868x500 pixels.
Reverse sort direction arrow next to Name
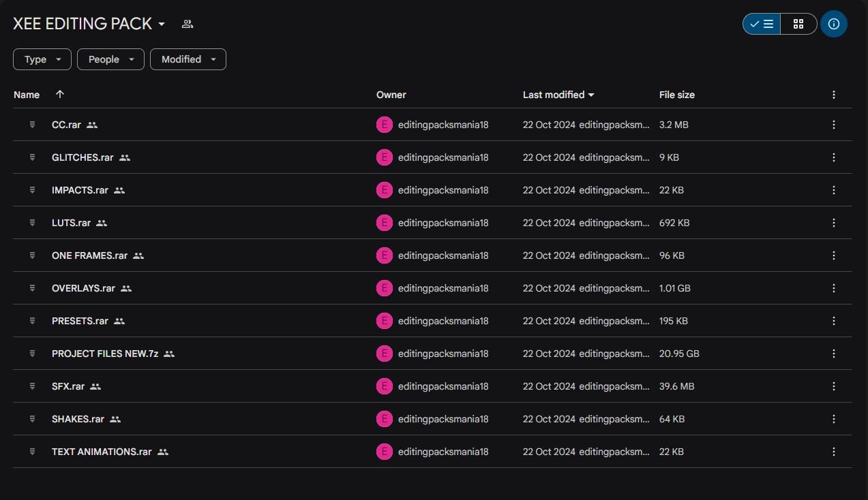pyautogui.click(x=59, y=95)
